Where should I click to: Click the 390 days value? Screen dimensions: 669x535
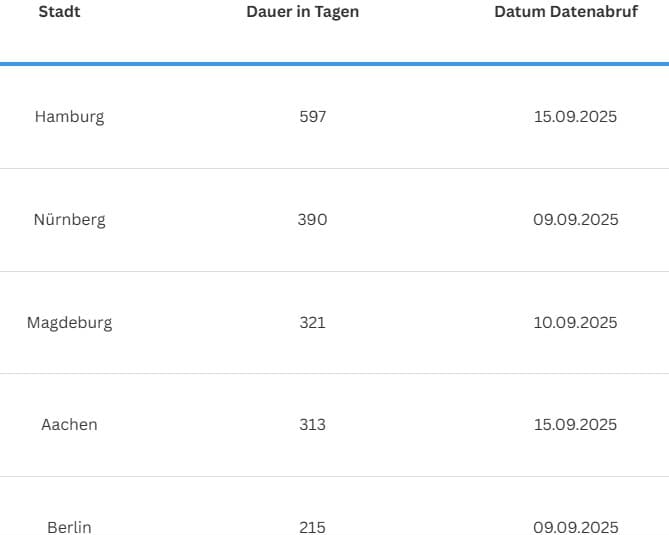point(312,219)
